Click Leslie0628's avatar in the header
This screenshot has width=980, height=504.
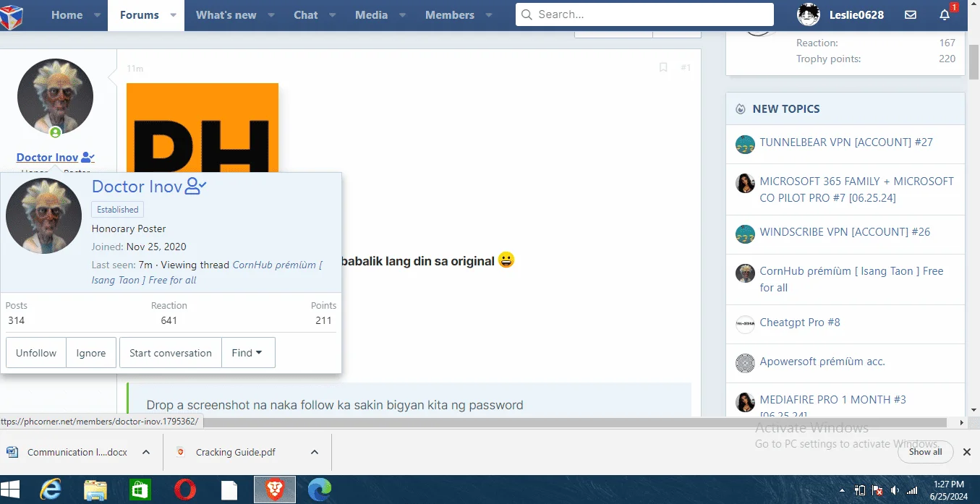point(809,14)
